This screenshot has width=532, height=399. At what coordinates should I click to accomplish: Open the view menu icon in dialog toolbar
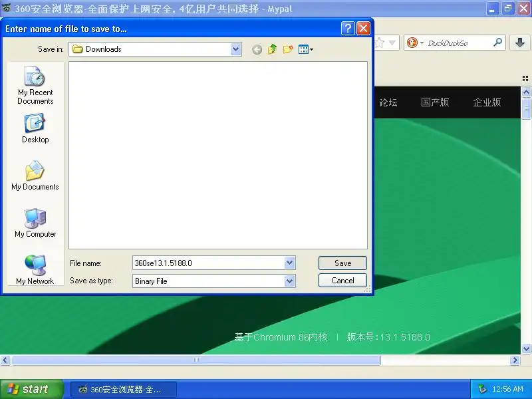click(306, 49)
